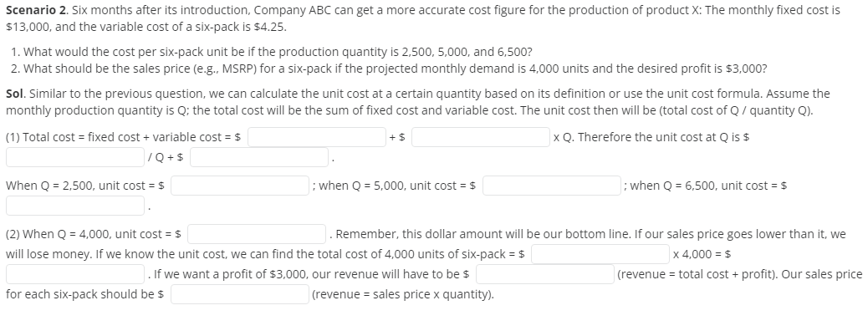Select the input box before 'x Q. Therefore'
The width and height of the screenshot is (868, 336).
click(x=481, y=137)
